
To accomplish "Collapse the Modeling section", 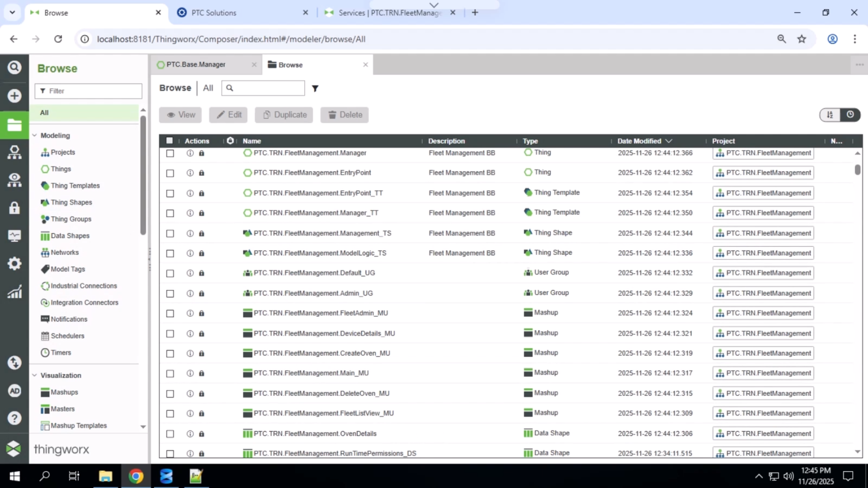I will tap(34, 135).
